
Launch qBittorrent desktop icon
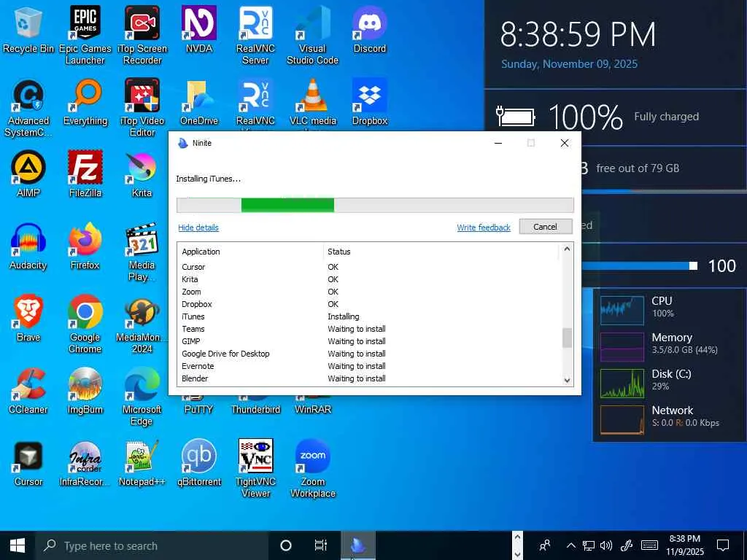(198, 463)
